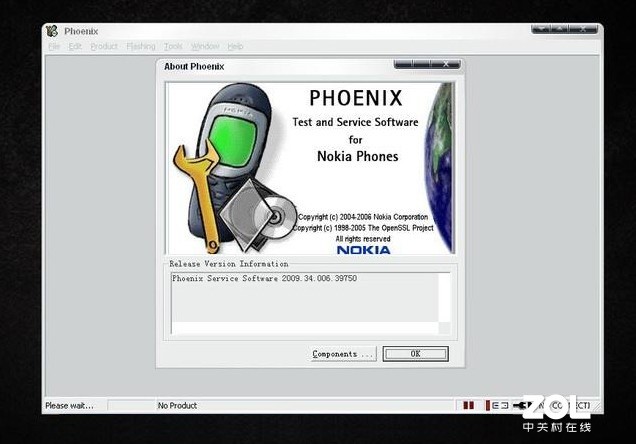The height and width of the screenshot is (444, 636).
Task: Click 'No Product' in status bar
Action: coord(177,405)
